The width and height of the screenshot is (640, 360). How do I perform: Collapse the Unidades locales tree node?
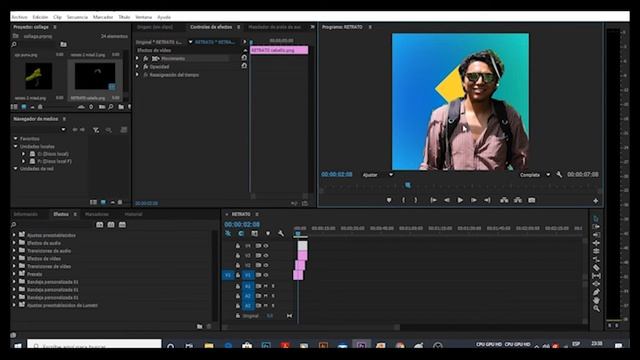[x=16, y=146]
